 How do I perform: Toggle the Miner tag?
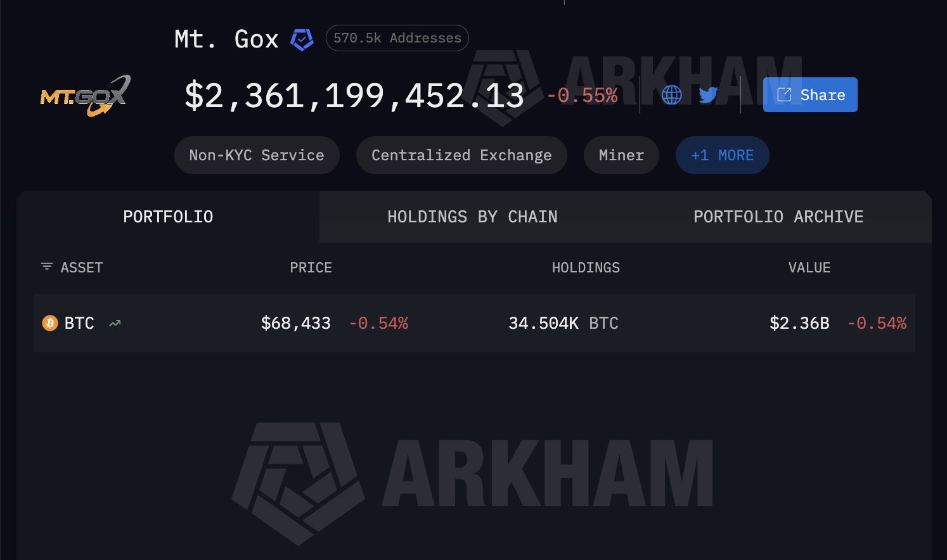pyautogui.click(x=621, y=155)
